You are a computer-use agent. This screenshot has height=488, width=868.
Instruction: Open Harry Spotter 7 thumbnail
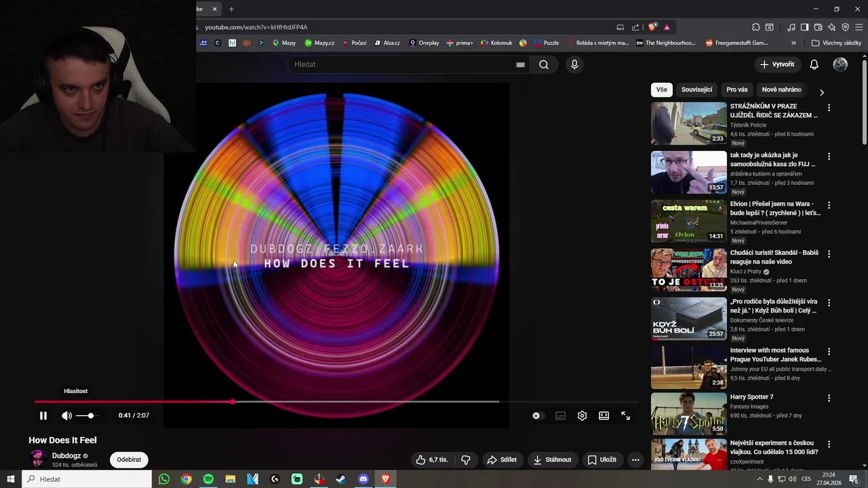688,413
